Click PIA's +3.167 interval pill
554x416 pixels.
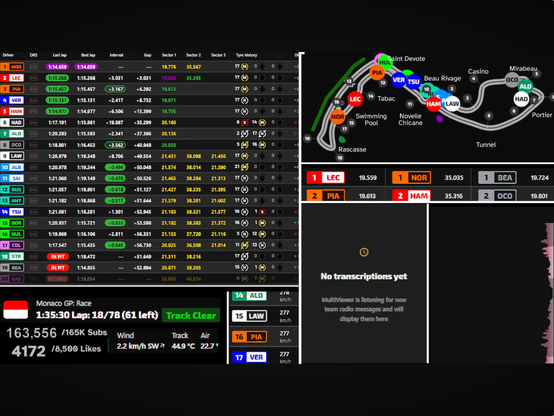coord(115,89)
